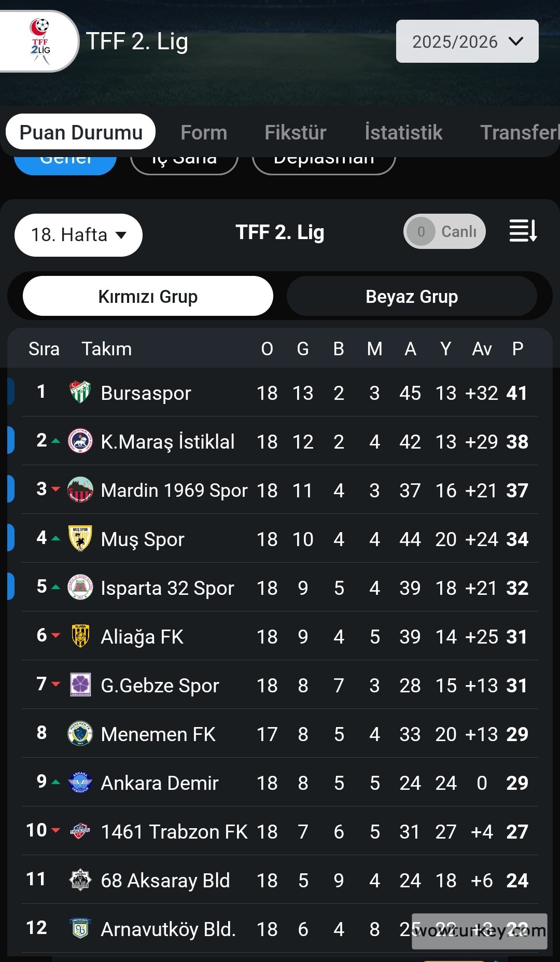The width and height of the screenshot is (560, 962).
Task: Toggle the Canlı live switch
Action: (x=444, y=231)
